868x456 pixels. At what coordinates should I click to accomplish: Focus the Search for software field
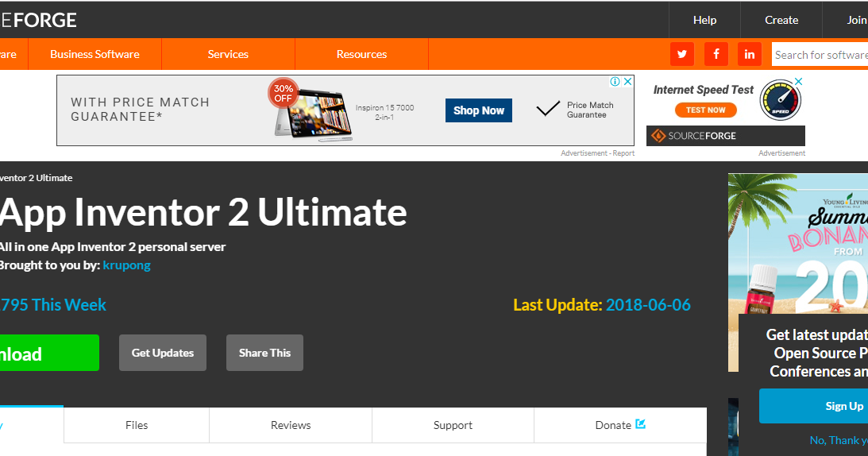click(x=820, y=55)
